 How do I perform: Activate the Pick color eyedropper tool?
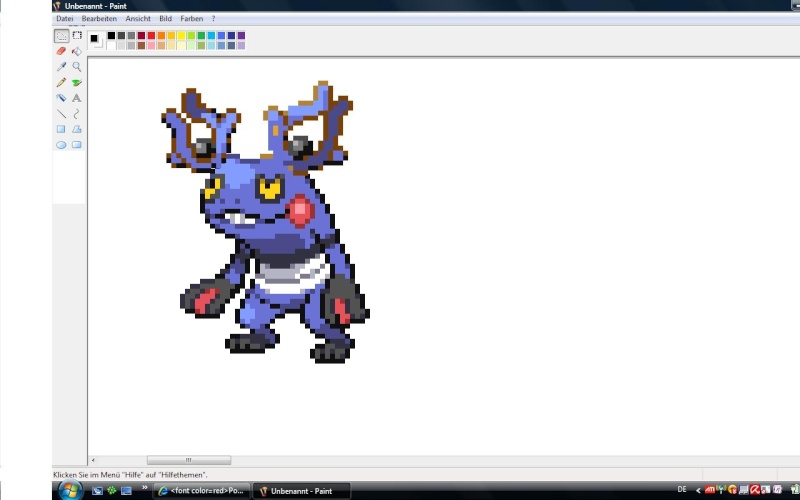coord(61,66)
